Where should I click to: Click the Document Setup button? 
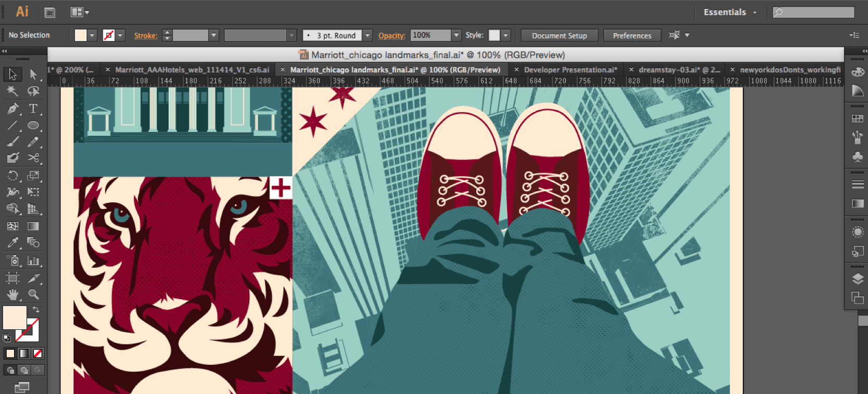(x=559, y=35)
